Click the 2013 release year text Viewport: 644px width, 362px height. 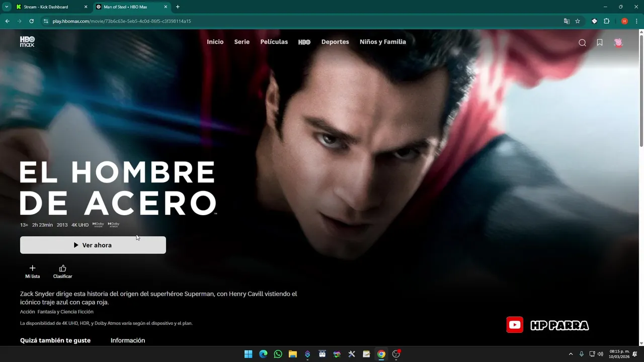[62, 225]
